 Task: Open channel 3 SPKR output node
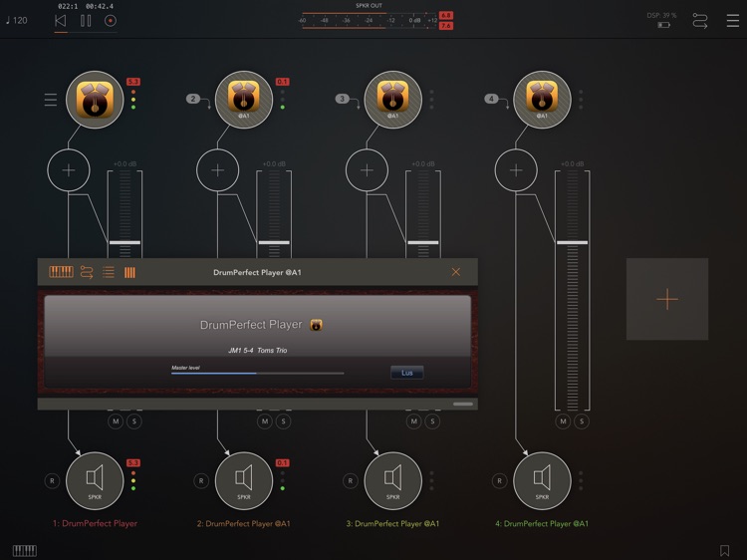pyautogui.click(x=393, y=481)
